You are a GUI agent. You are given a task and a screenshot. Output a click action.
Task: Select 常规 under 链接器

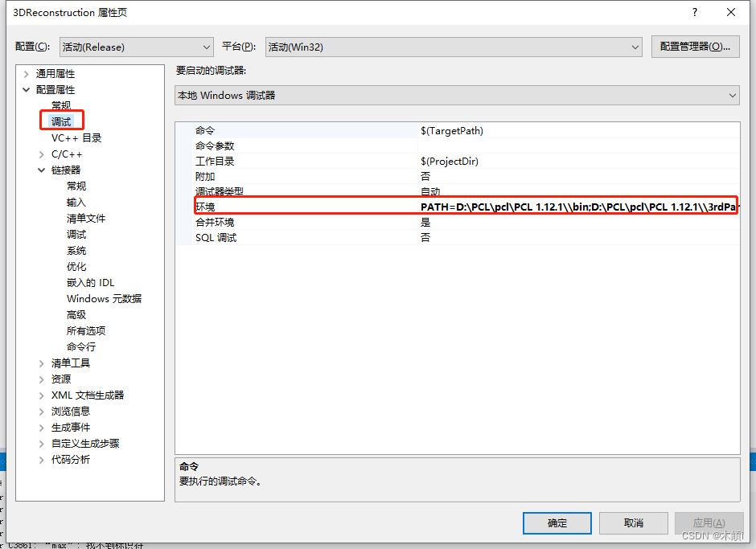click(76, 186)
